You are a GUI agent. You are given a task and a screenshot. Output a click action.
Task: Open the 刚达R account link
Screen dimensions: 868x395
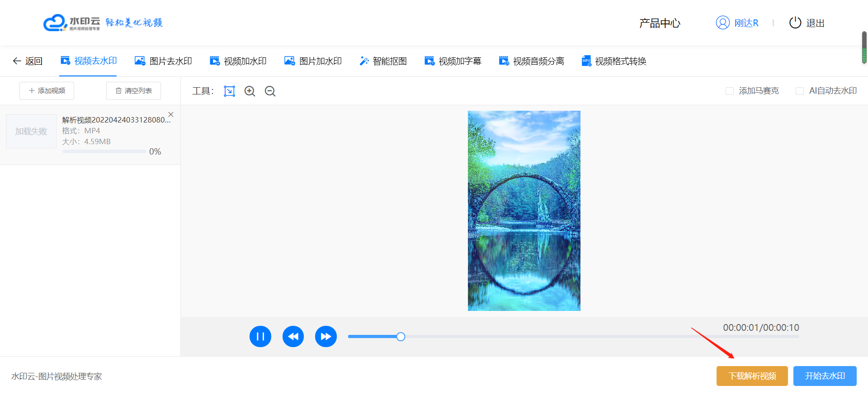point(746,23)
